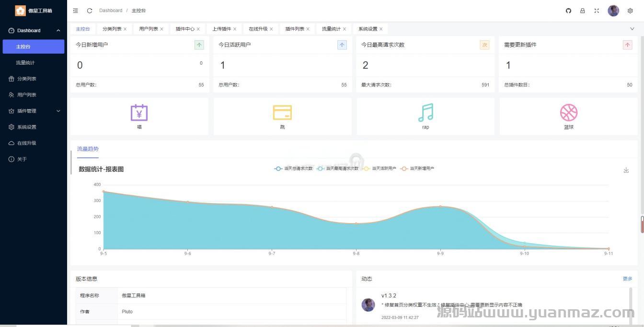Image resolution: width=644 pixels, height=327 pixels.
Task: Click the GitHub icon in header
Action: (568, 11)
